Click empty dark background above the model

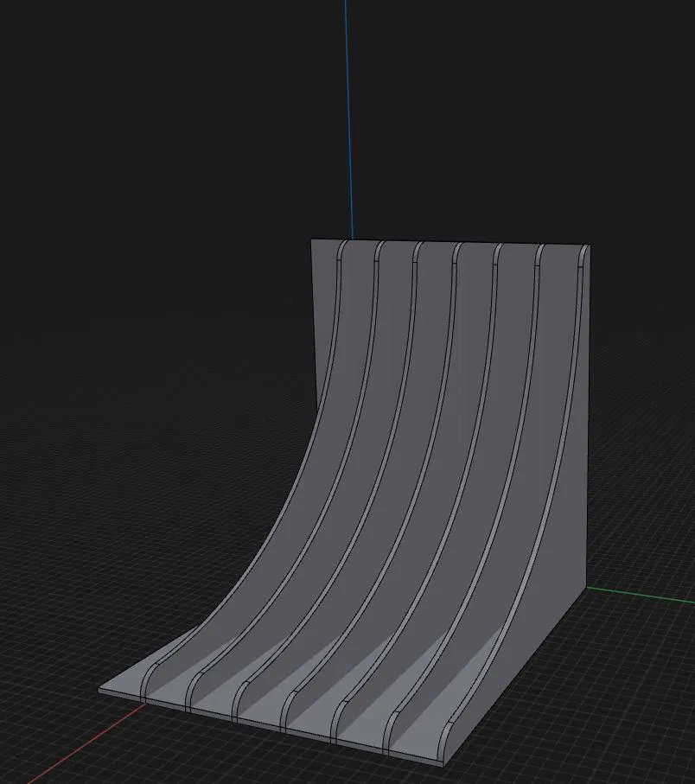(x=173, y=130)
